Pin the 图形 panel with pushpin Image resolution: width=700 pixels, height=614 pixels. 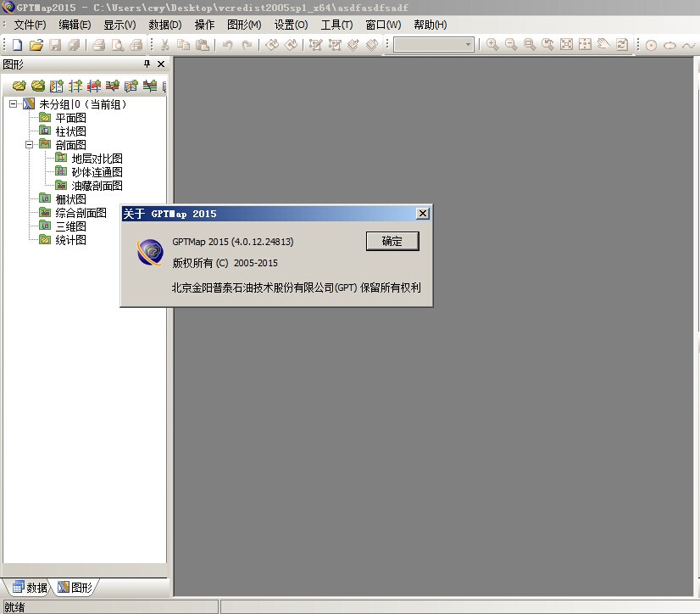pyautogui.click(x=147, y=64)
